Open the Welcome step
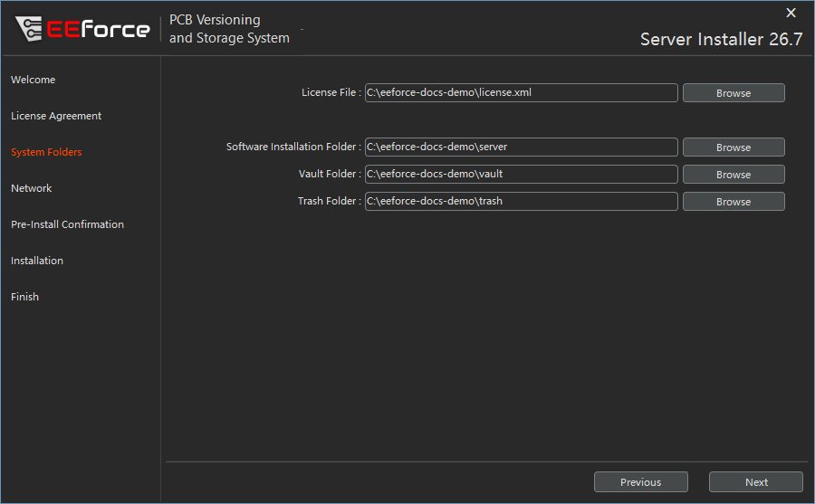The image size is (815, 504). [34, 80]
